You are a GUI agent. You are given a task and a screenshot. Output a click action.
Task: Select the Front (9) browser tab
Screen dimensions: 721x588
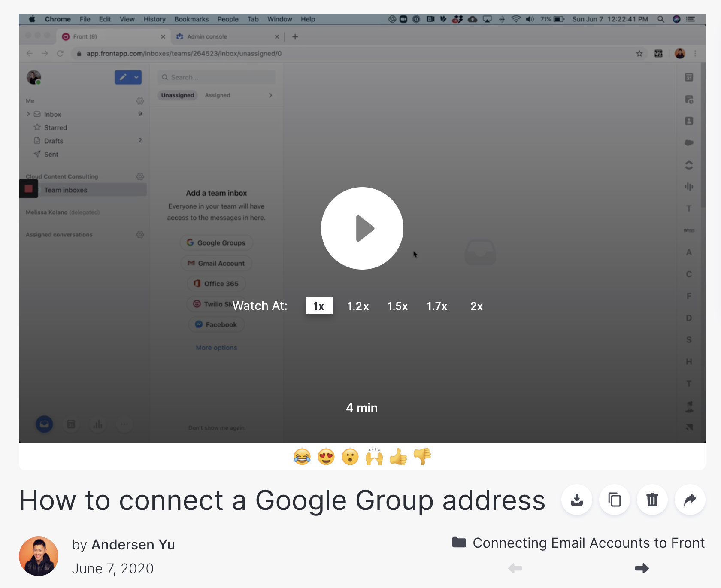pos(113,37)
